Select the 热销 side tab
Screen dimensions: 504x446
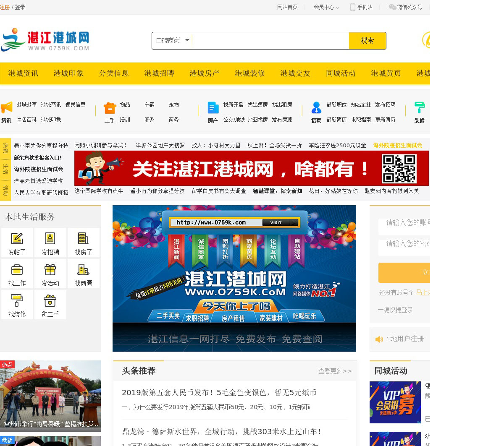click(x=5, y=148)
